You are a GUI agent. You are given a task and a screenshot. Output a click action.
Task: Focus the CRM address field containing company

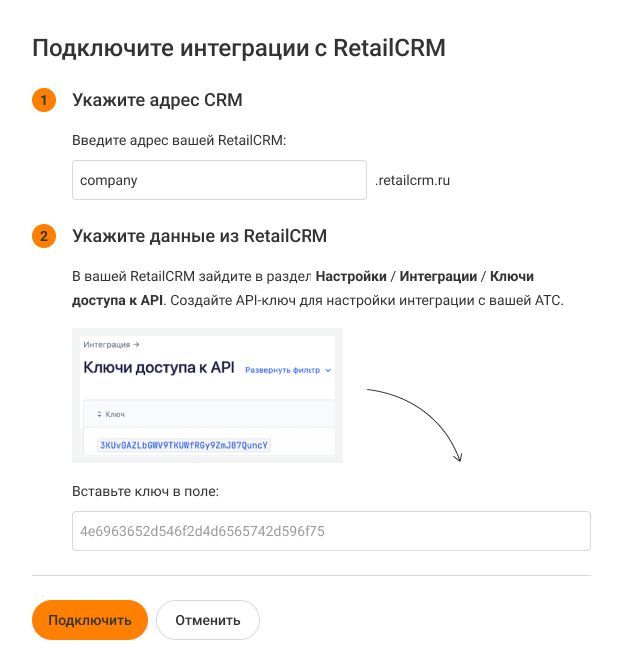tap(220, 181)
